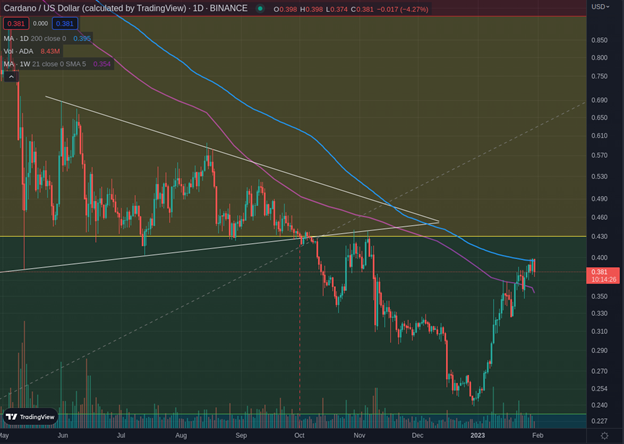Open chart settings gear icon
624x444 pixels.
tap(604, 436)
